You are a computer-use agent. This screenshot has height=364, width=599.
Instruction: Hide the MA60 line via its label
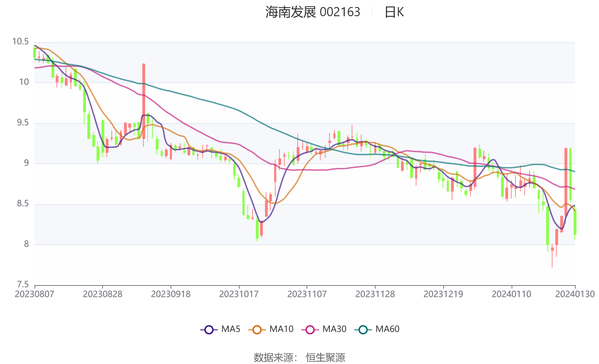pos(387,329)
